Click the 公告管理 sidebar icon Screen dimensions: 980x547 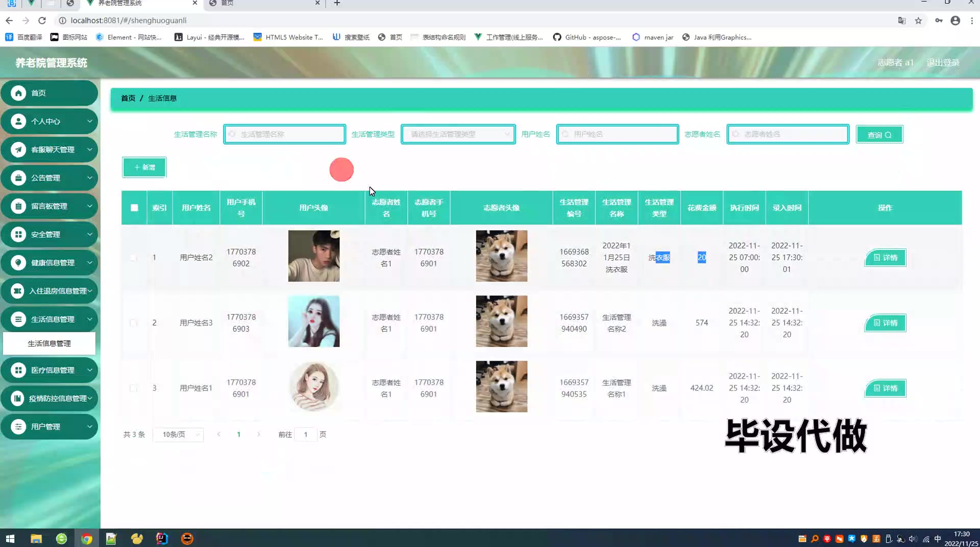[18, 178]
